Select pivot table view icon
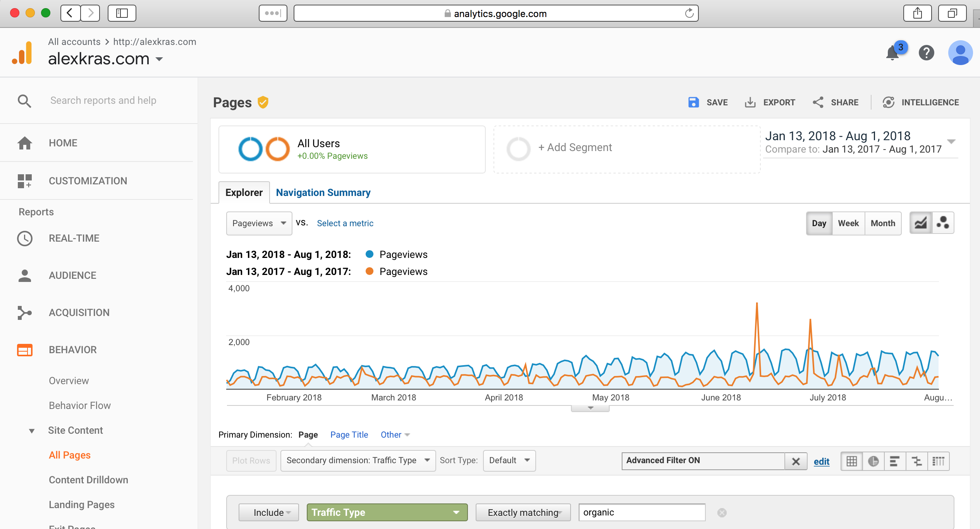 click(x=938, y=461)
